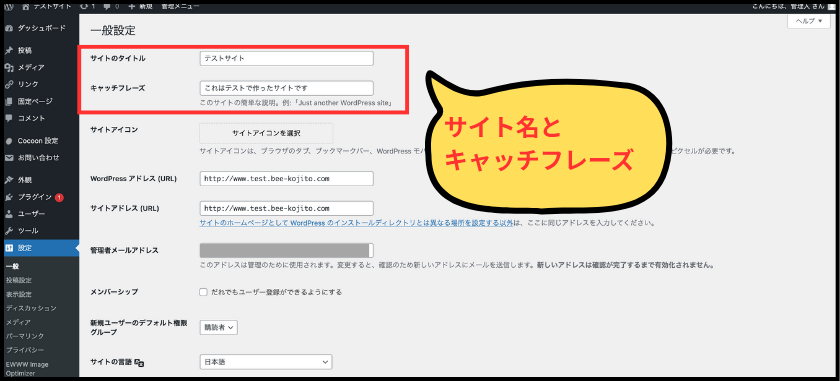
Task: Click the red plugin update badge 1
Action: 59,197
